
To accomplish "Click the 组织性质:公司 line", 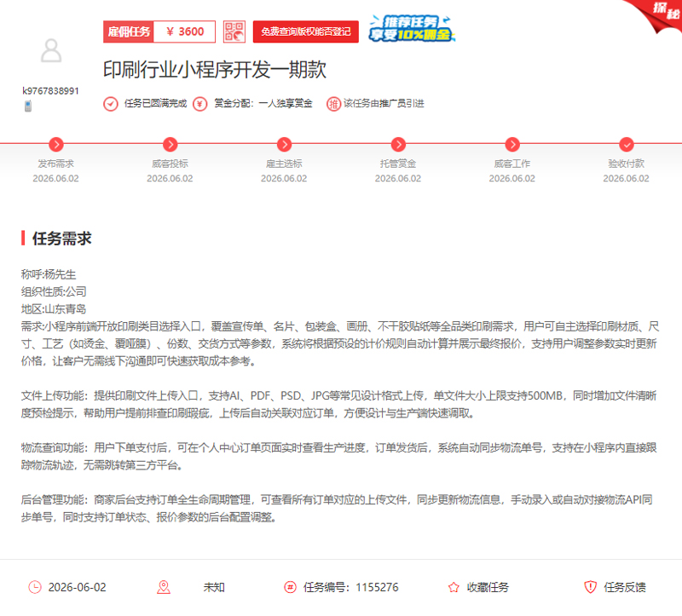I will coord(54,291).
